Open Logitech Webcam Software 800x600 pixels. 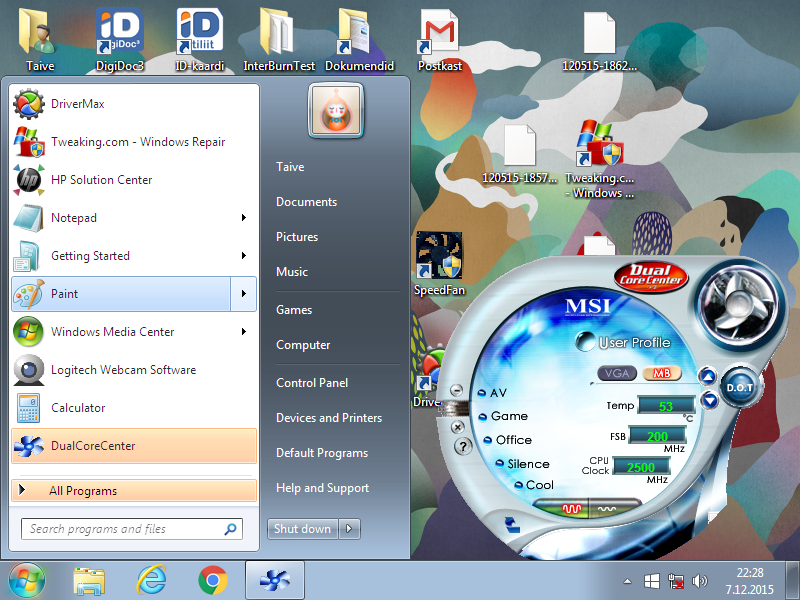(134, 370)
